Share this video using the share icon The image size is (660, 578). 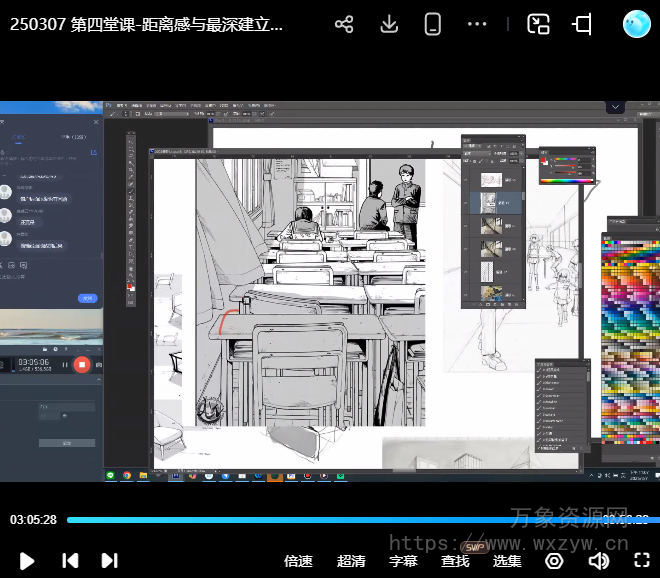344,24
